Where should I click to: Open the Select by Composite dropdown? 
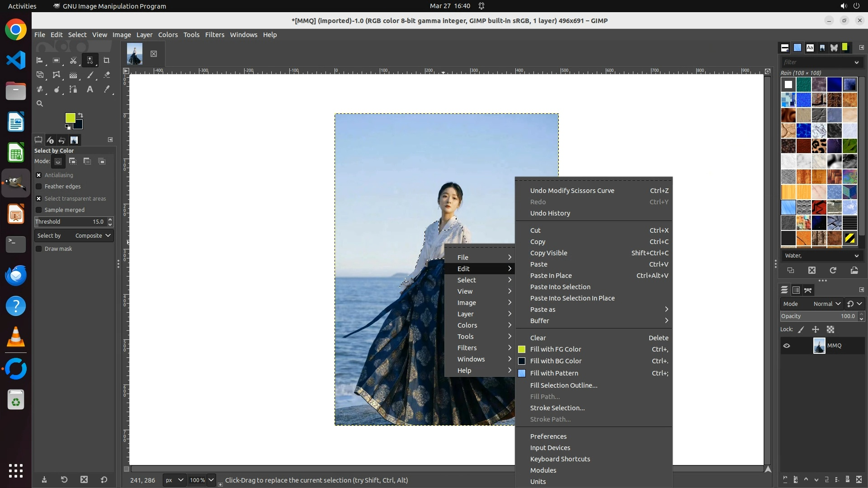[x=74, y=236]
